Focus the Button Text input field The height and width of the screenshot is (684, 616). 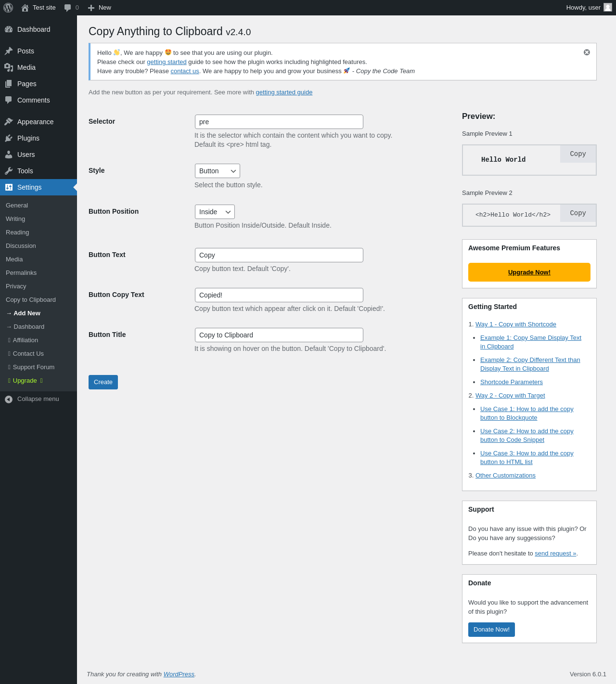279,255
